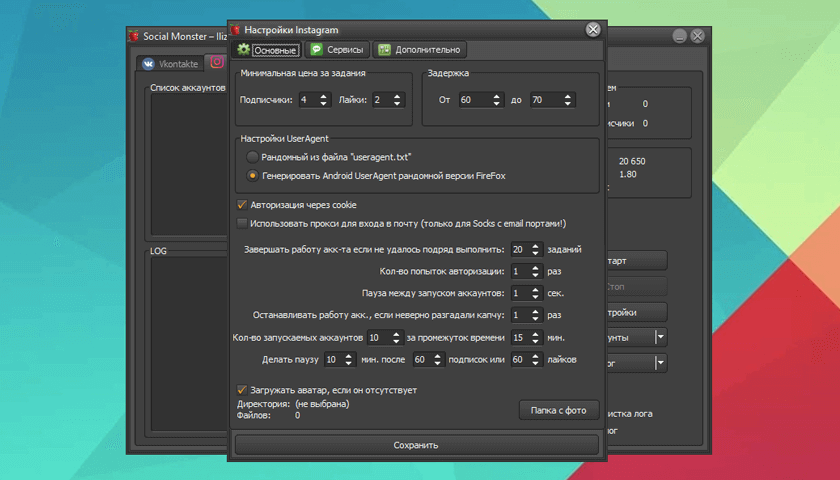Switch to the Дополнительно tab
This screenshot has height=480, width=840.
click(x=419, y=50)
